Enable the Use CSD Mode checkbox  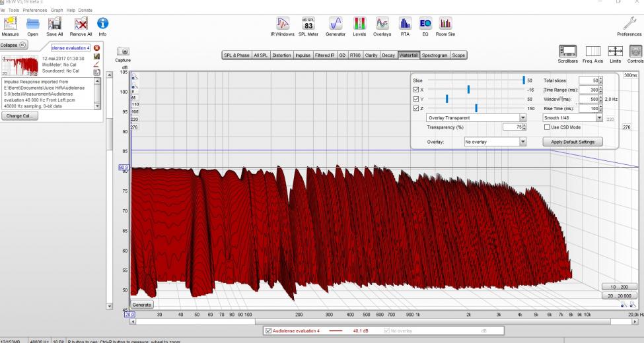click(x=546, y=127)
